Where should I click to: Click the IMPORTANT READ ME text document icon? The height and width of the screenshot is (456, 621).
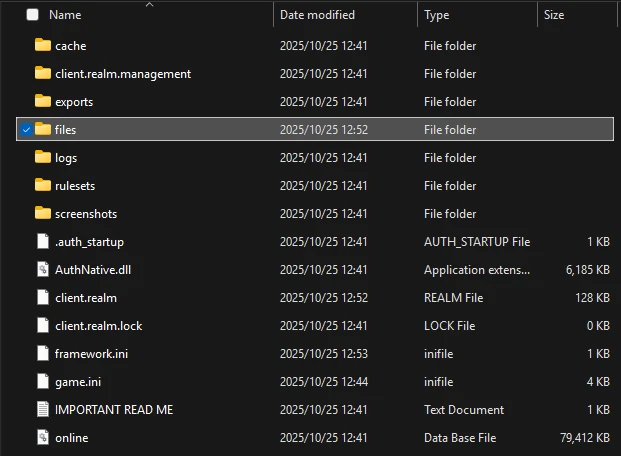click(42, 409)
